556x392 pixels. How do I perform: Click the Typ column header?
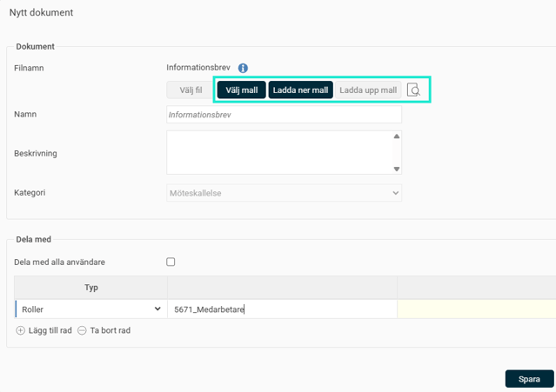[91, 288]
